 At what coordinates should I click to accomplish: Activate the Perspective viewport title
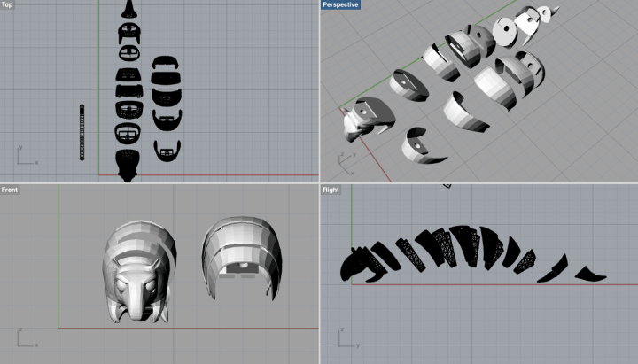tap(340, 4)
